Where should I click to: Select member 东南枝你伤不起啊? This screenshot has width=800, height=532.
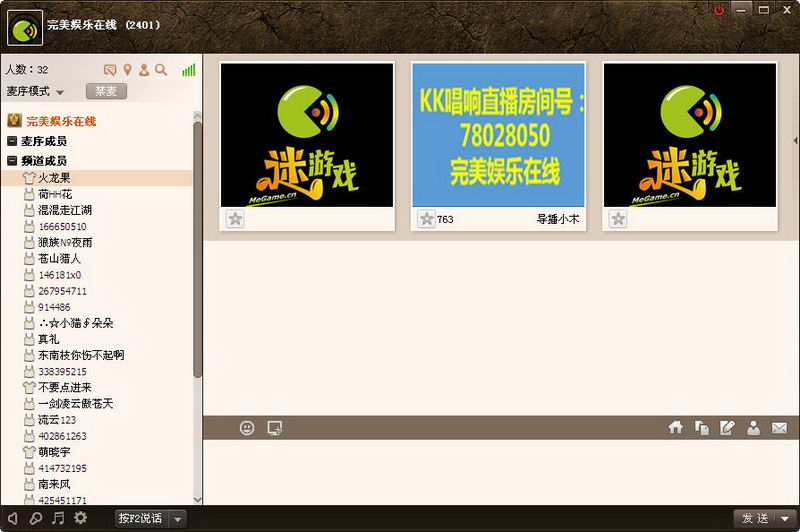point(97,355)
